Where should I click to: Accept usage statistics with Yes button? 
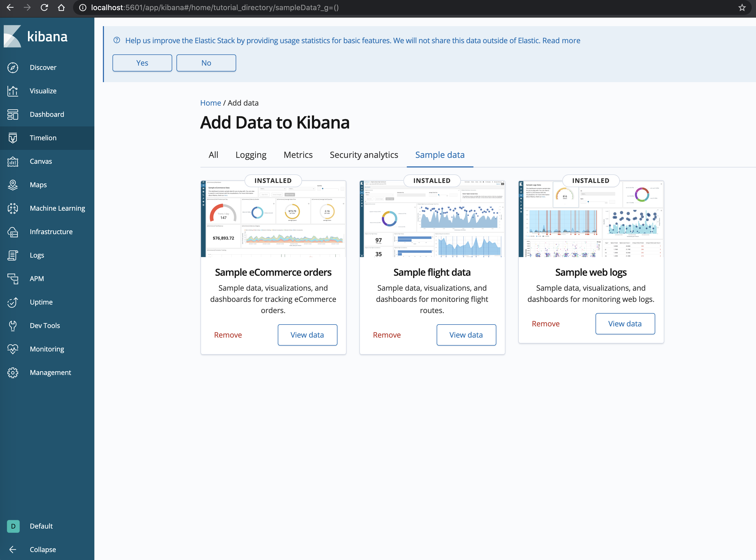142,63
